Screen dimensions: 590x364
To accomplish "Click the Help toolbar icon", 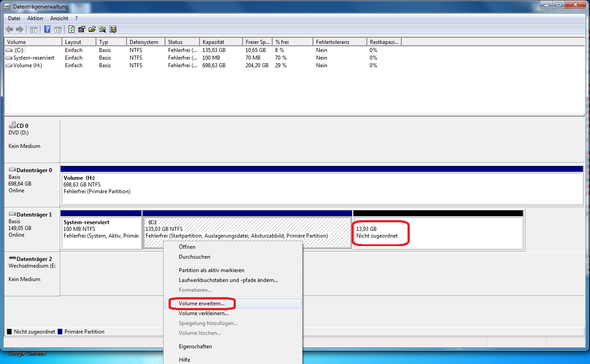I will 47,30.
